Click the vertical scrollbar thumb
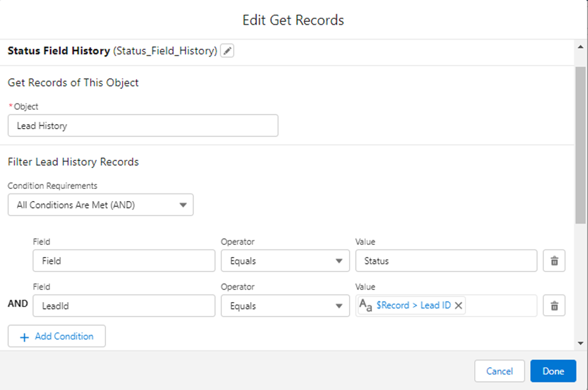The image size is (588, 390). 580,145
